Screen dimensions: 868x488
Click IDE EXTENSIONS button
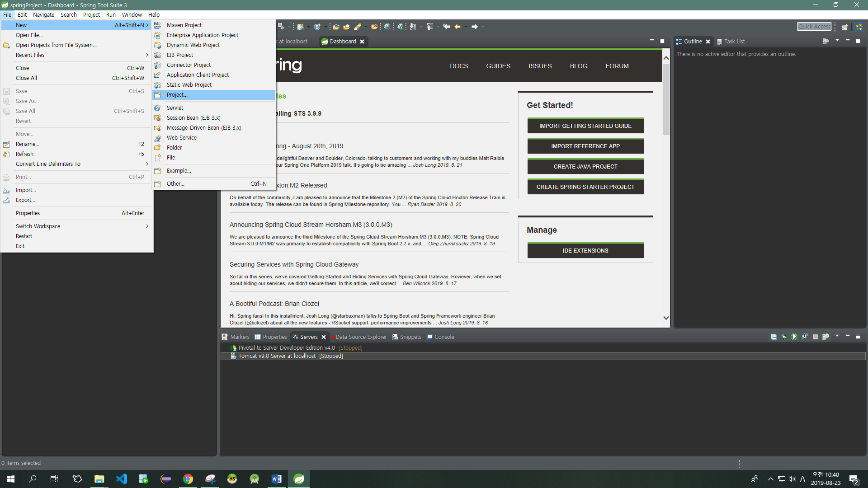(x=585, y=251)
